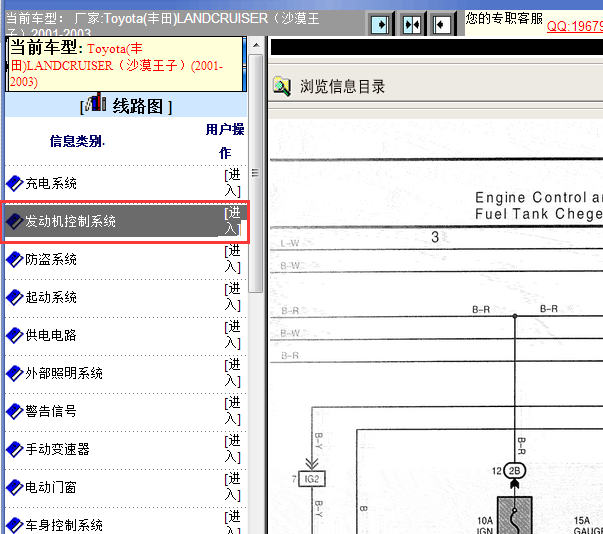Click the left panel scrollbar thumb

tap(256, 174)
